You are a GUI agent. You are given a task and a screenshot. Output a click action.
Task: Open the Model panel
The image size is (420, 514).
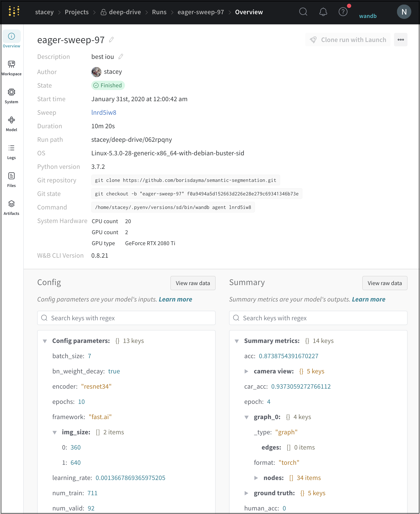[11, 124]
